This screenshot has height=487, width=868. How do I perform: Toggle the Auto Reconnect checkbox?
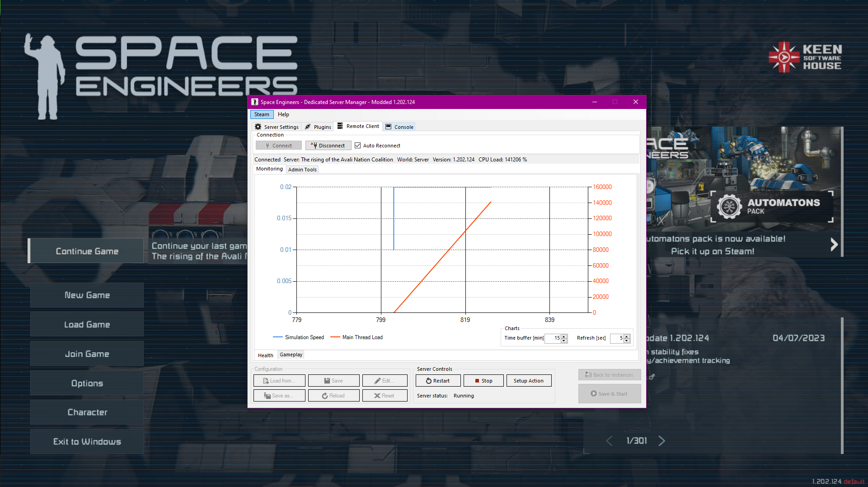357,146
